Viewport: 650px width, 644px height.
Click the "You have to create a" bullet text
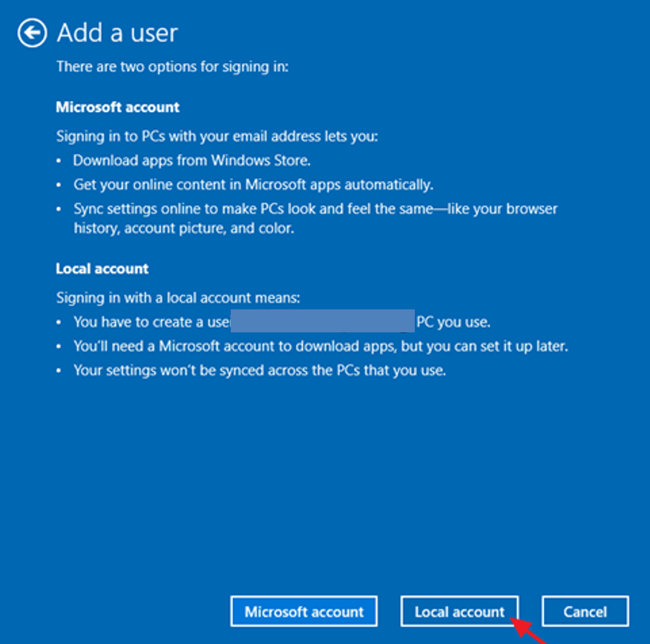[x=152, y=322]
